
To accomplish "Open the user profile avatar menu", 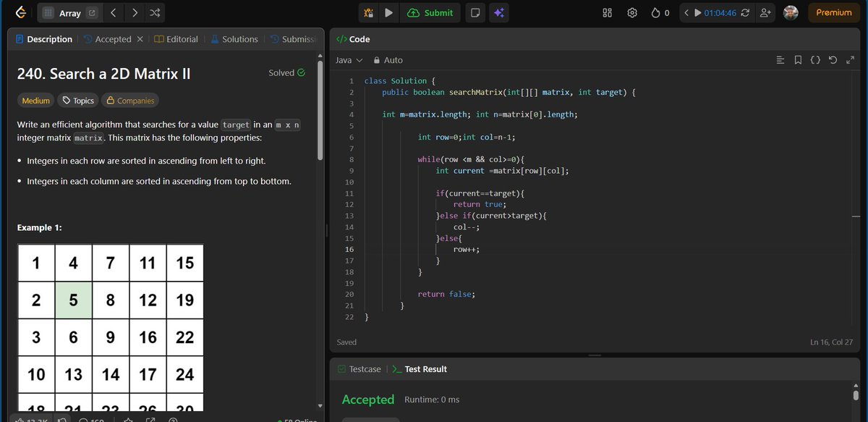I will click(791, 13).
